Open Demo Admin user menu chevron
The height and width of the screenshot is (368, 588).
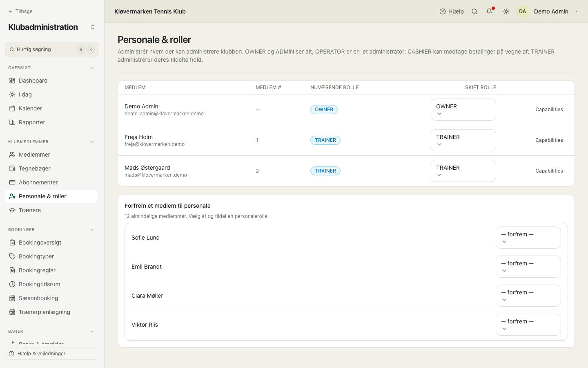coord(576,11)
